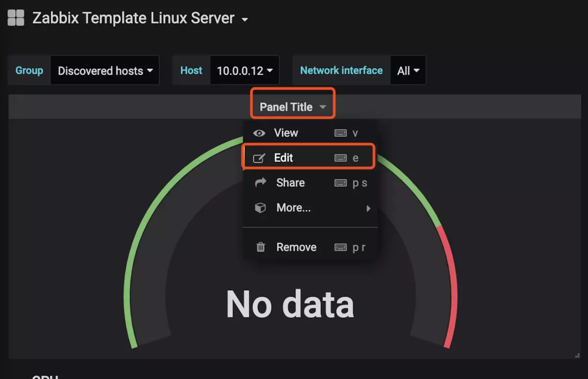
Task: Click the keyboard shortcut icon for Share
Action: point(341,183)
